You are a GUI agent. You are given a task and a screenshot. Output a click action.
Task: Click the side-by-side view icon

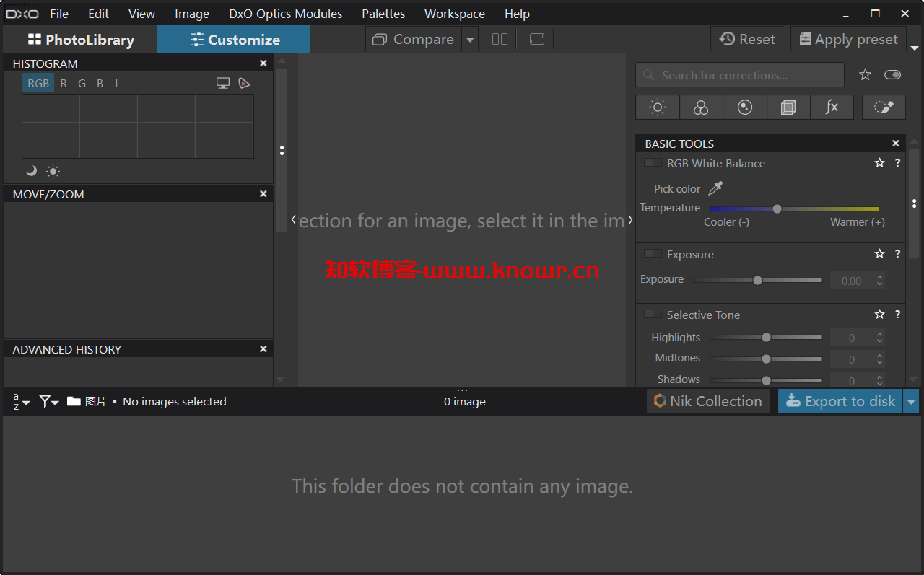(x=500, y=39)
